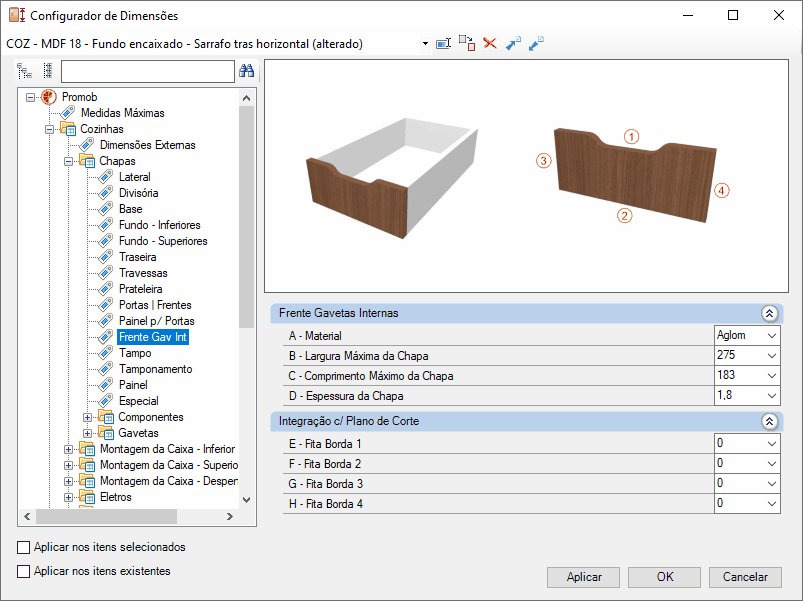Select Prateleira tree item
Viewport: 803px width, 601px height.
coord(141,289)
